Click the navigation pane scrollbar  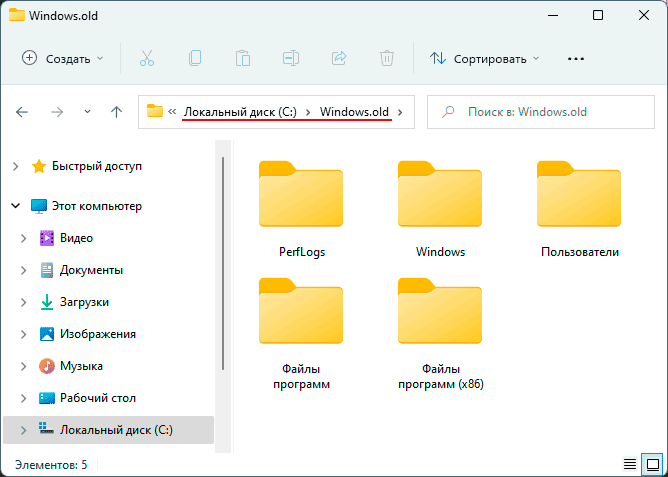click(x=223, y=264)
